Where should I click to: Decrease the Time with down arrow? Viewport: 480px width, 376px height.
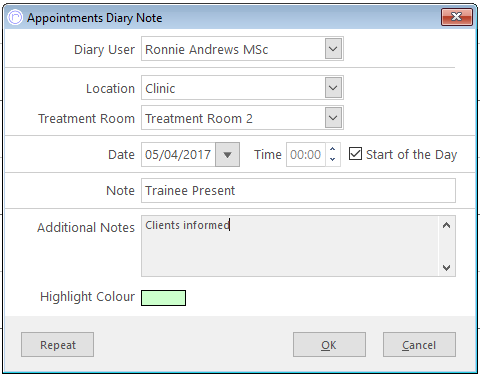pos(332,159)
